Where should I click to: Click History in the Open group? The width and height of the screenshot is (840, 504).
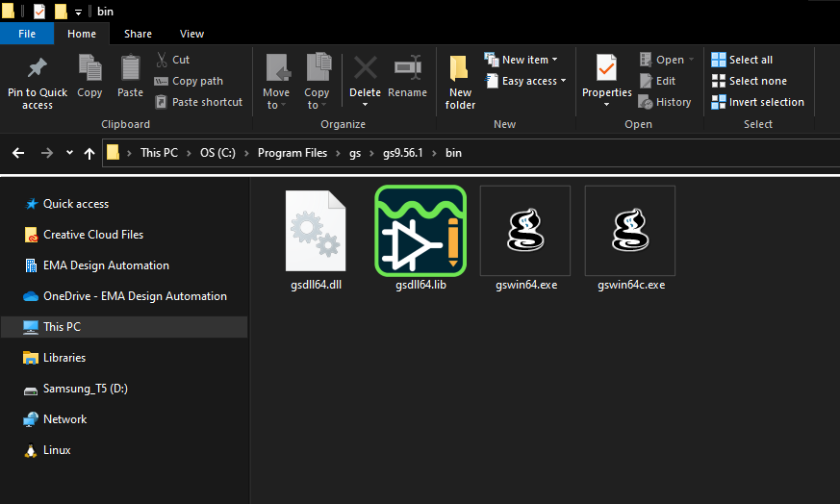pos(665,102)
